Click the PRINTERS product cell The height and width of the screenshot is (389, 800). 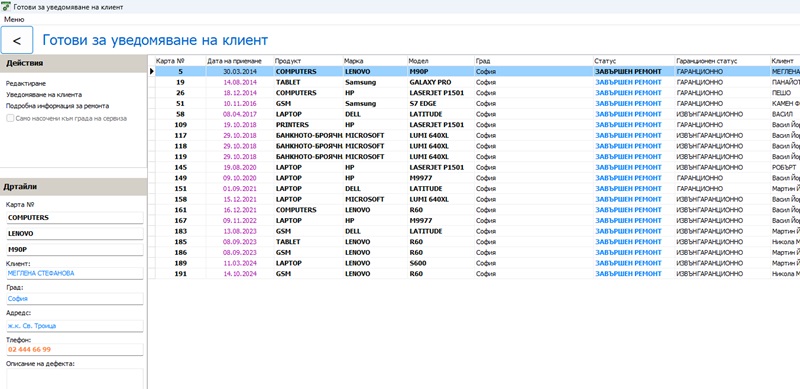click(x=308, y=125)
